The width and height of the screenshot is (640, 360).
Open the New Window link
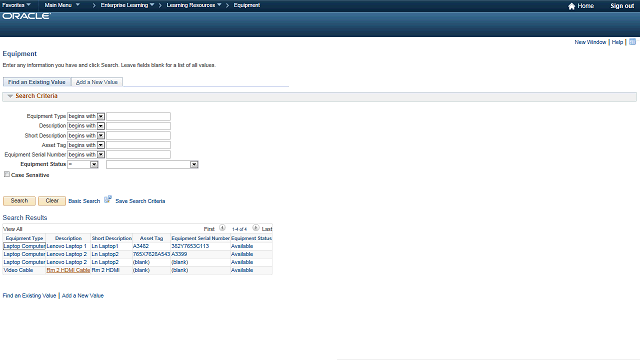[x=590, y=42]
